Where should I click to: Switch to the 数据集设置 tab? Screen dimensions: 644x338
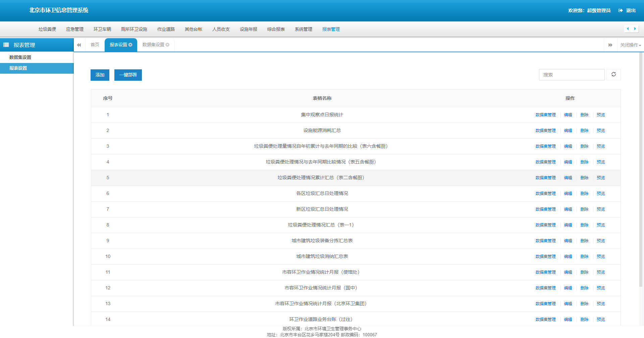click(x=153, y=45)
